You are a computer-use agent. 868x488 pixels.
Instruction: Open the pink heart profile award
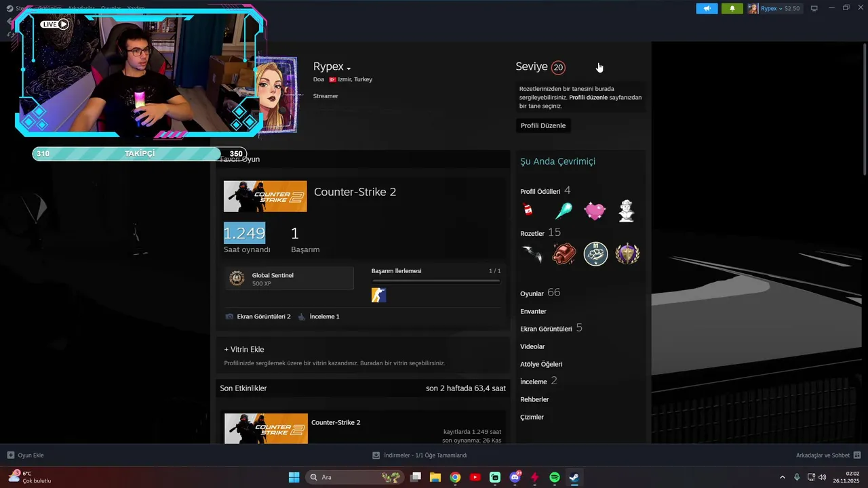595,211
